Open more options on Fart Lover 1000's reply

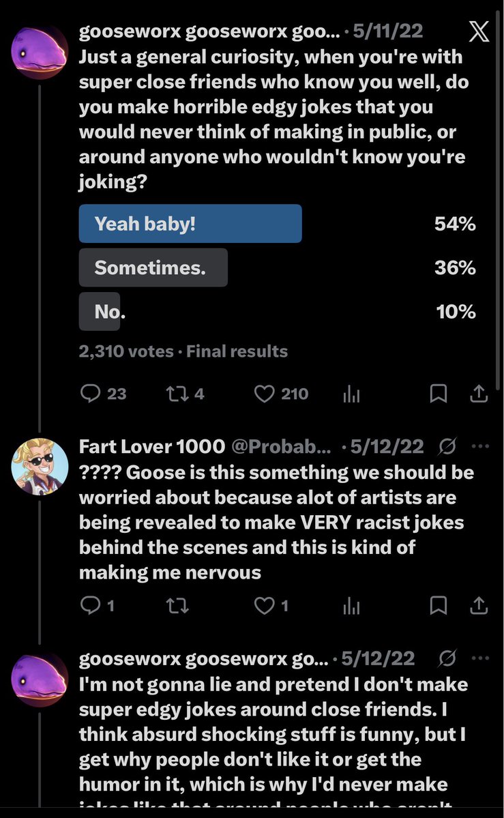(x=480, y=446)
